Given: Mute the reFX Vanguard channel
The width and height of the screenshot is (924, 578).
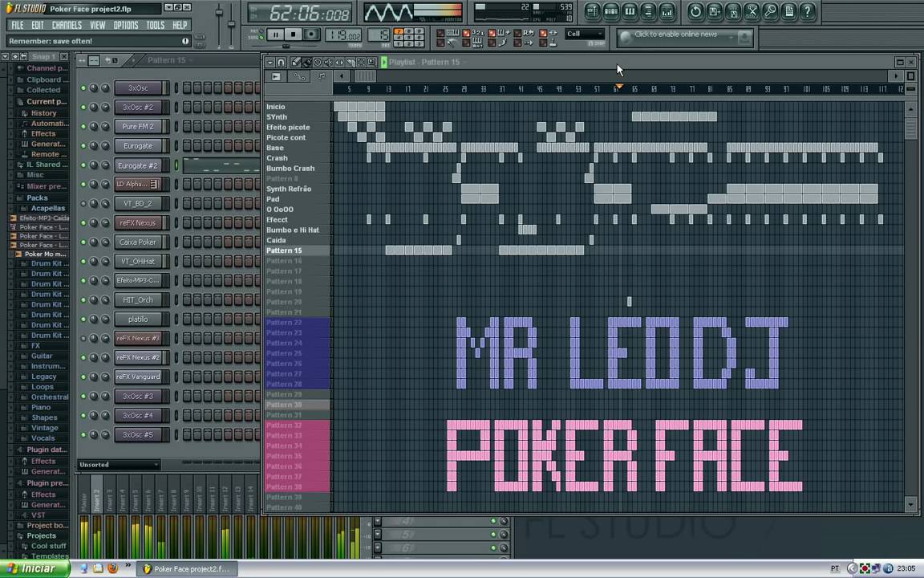Looking at the screenshot, I should (83, 377).
